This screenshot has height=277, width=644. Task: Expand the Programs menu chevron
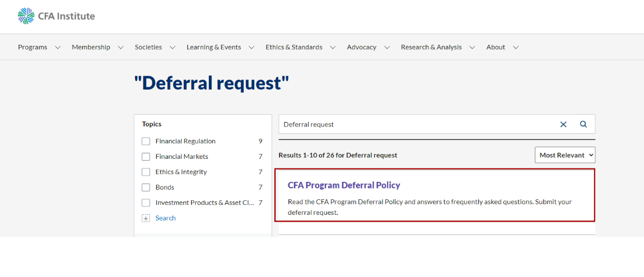pyautogui.click(x=58, y=48)
